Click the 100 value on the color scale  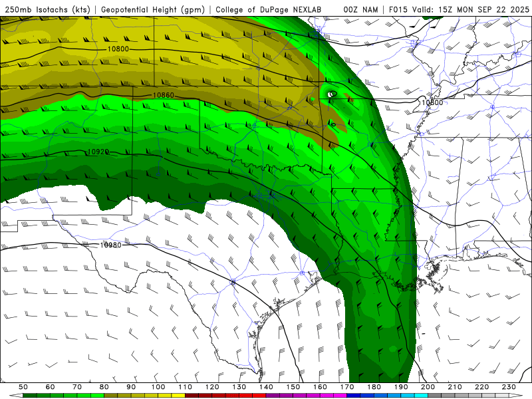pos(158,387)
